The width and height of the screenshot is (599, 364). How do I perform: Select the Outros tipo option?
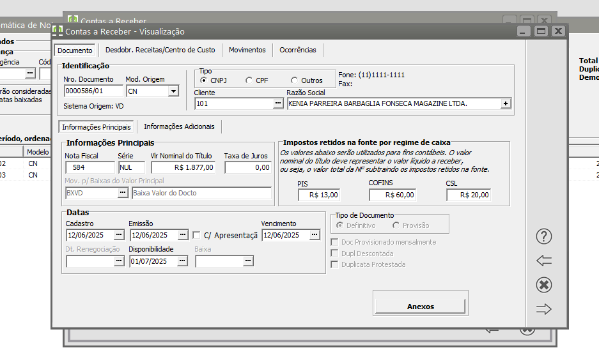pos(294,80)
